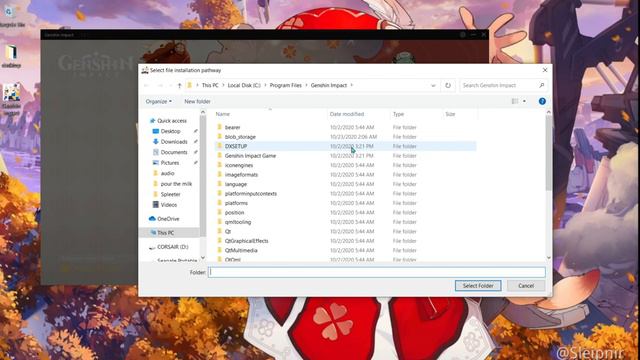Select the iconengines folder
This screenshot has width=640, height=360.
click(239, 165)
